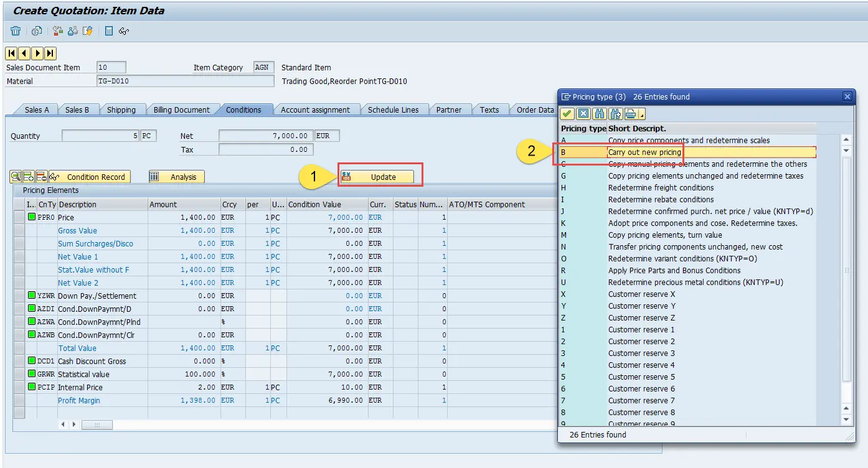868x468 pixels.
Task: Click the insert row icon above Pricing Elements
Action: (x=29, y=177)
